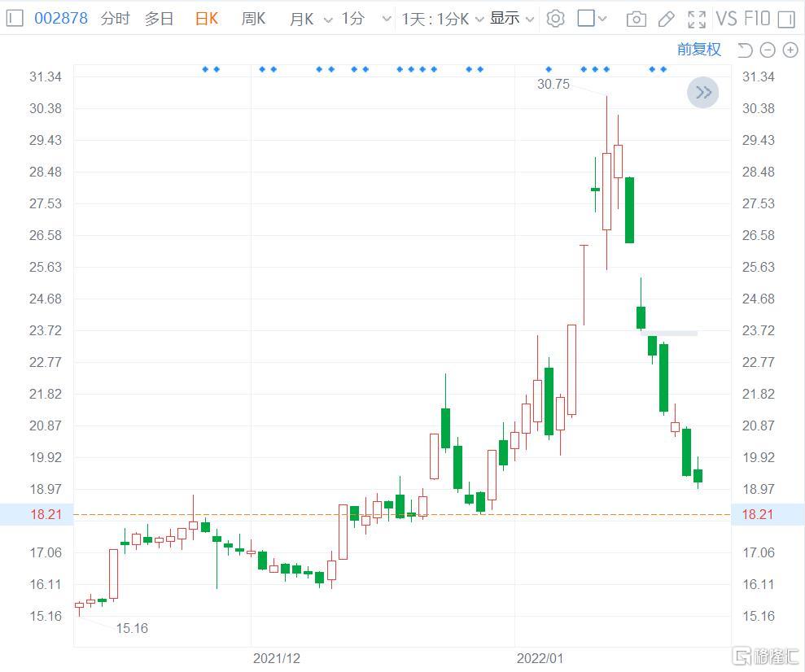805x672 pixels.
Task: Expand the arrow beside the rectangle shape icon
Action: [x=602, y=19]
